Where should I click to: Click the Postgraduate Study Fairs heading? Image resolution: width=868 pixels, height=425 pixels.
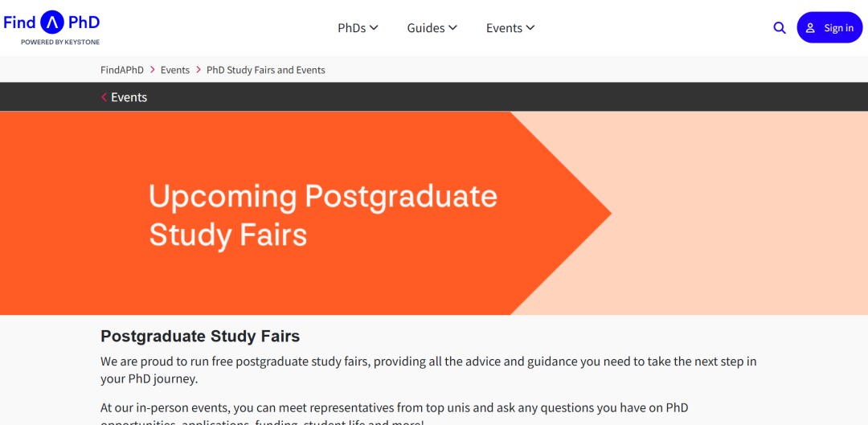pyautogui.click(x=200, y=336)
